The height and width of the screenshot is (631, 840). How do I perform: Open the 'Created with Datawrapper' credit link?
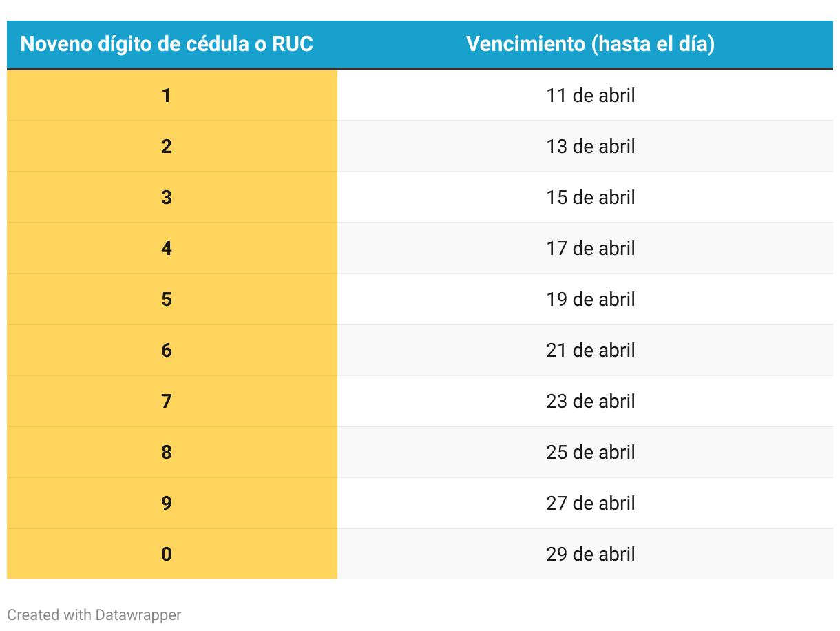click(x=94, y=614)
